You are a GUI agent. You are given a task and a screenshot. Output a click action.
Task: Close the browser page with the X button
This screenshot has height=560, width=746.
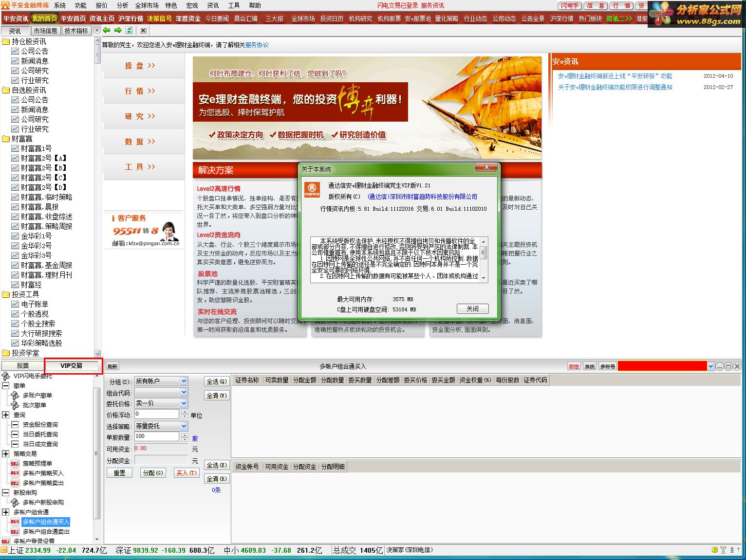click(x=143, y=30)
